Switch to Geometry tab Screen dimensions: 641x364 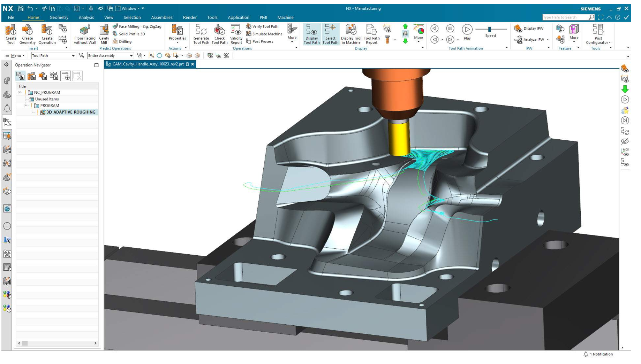point(59,17)
